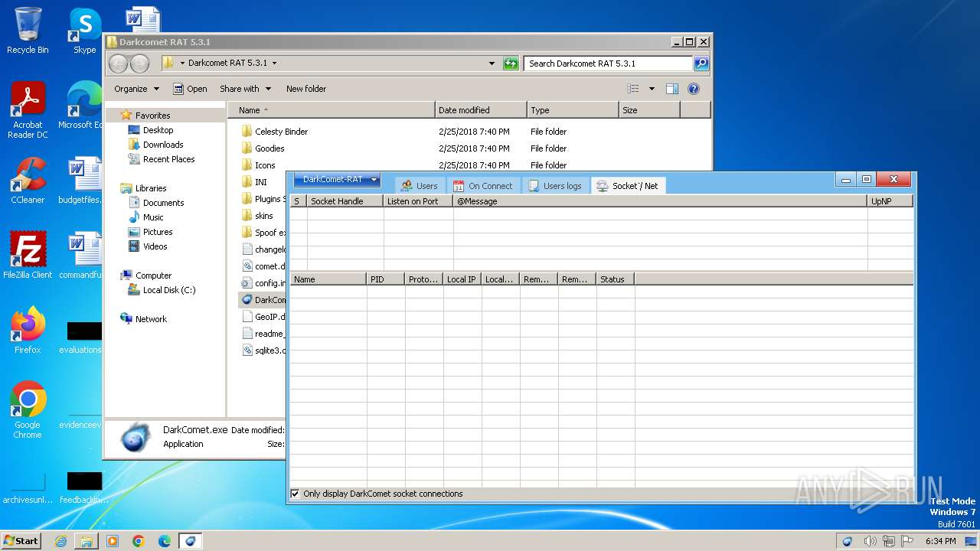Screen dimensions: 980x551
Task: Open Desktop in Favorites
Action: 158,130
